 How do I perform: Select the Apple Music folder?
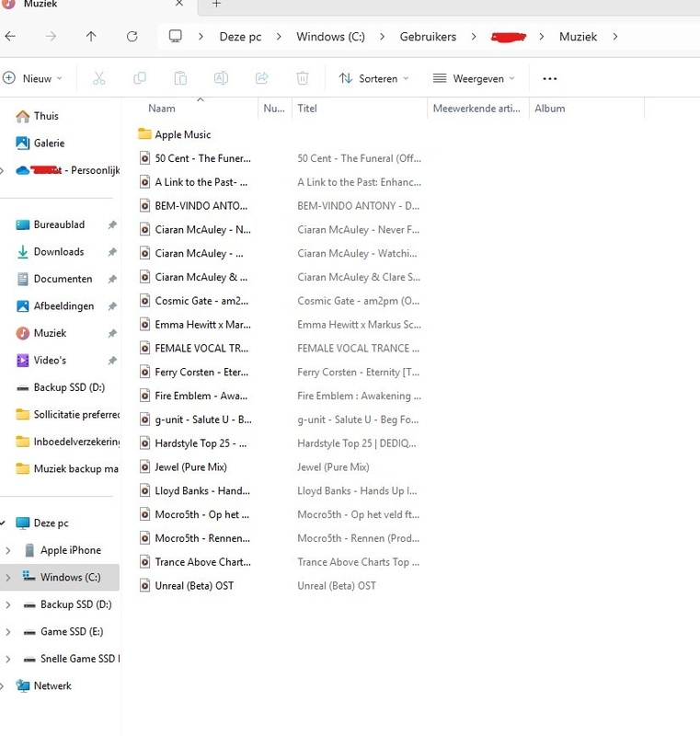[175, 134]
